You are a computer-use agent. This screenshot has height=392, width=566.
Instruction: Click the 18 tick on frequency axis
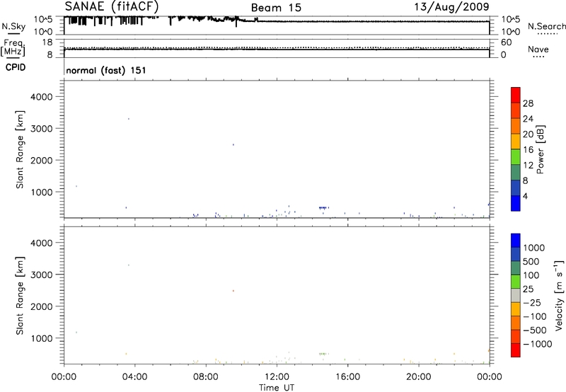coord(47,42)
